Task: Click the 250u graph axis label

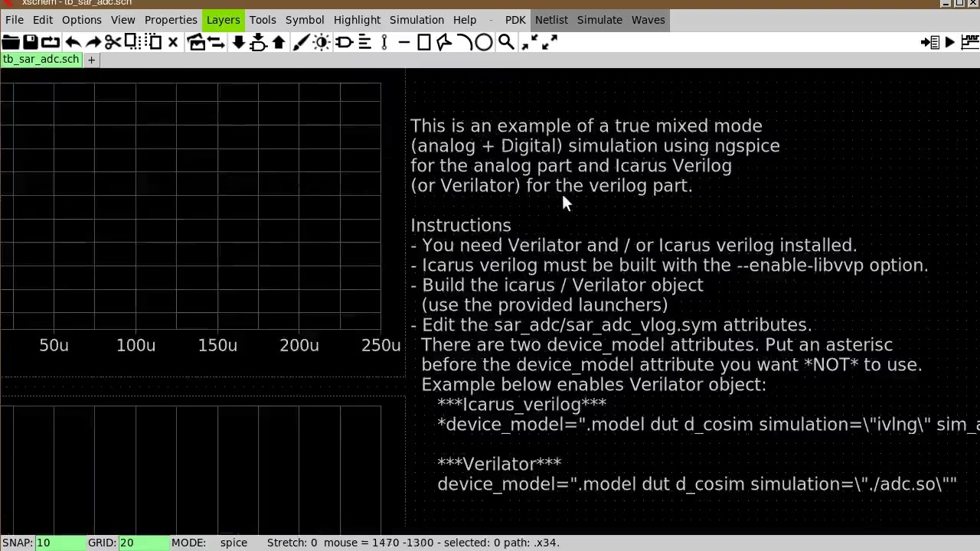Action: 381,346
